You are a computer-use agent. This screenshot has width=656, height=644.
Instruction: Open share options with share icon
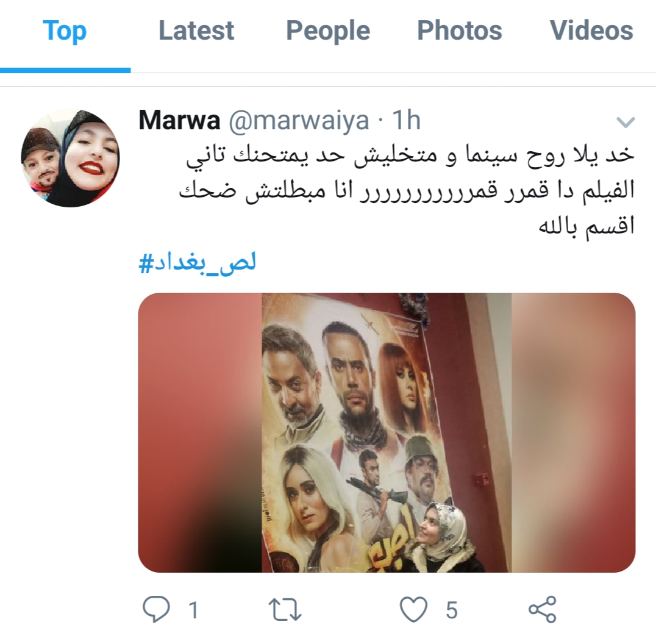click(x=543, y=609)
